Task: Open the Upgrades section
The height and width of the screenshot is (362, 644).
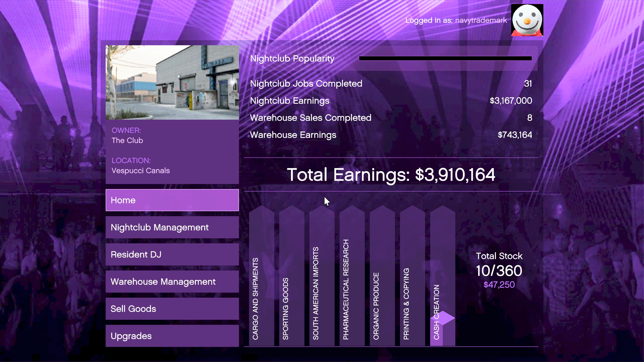Action: coord(172,336)
